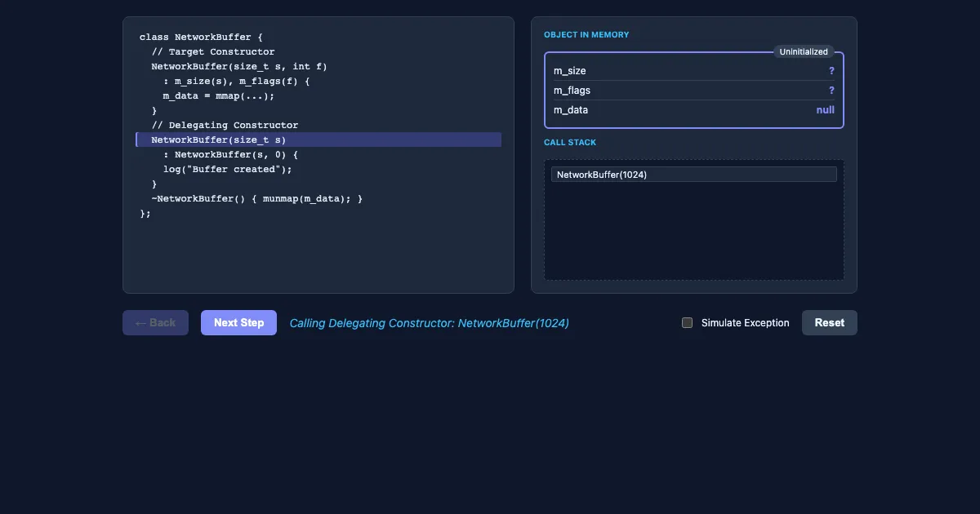Click the m_data null row

pyautogui.click(x=694, y=110)
